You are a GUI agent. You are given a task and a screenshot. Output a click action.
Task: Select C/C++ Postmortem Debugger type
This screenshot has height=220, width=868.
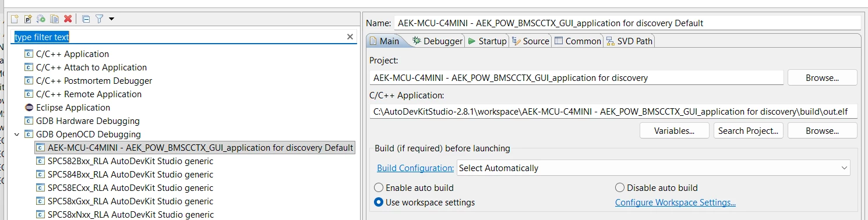click(x=94, y=81)
